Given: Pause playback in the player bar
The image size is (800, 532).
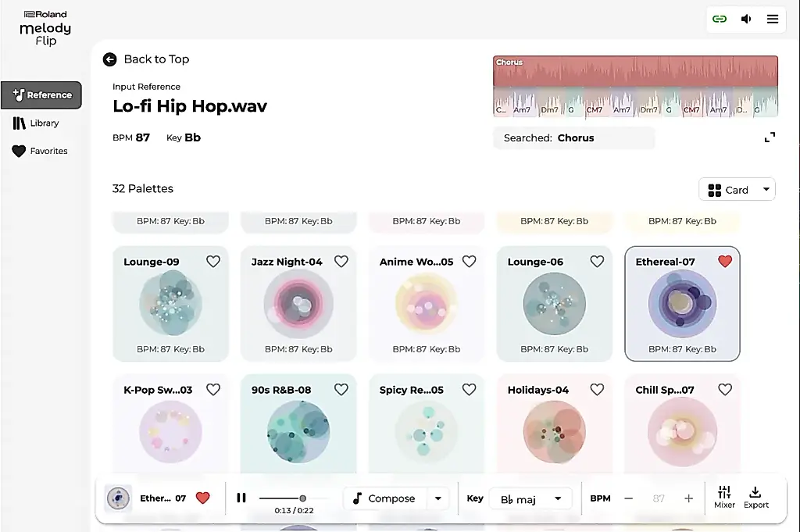Looking at the screenshot, I should coord(241,498).
